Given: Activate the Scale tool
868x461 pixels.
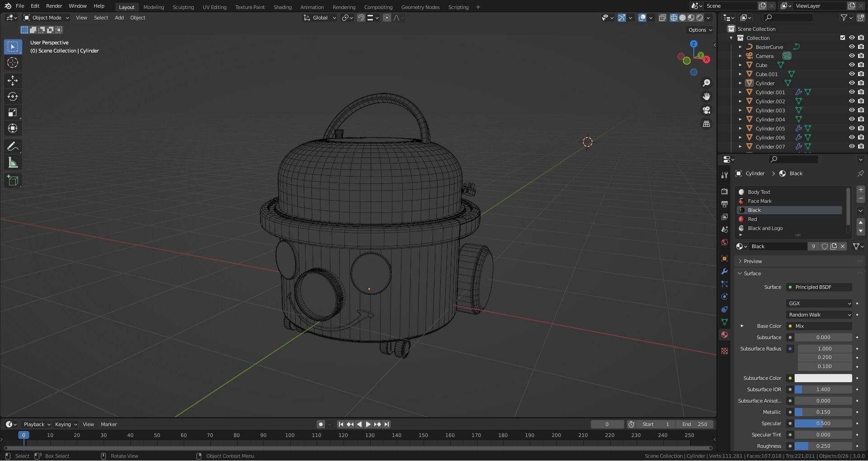Looking at the screenshot, I should [13, 112].
